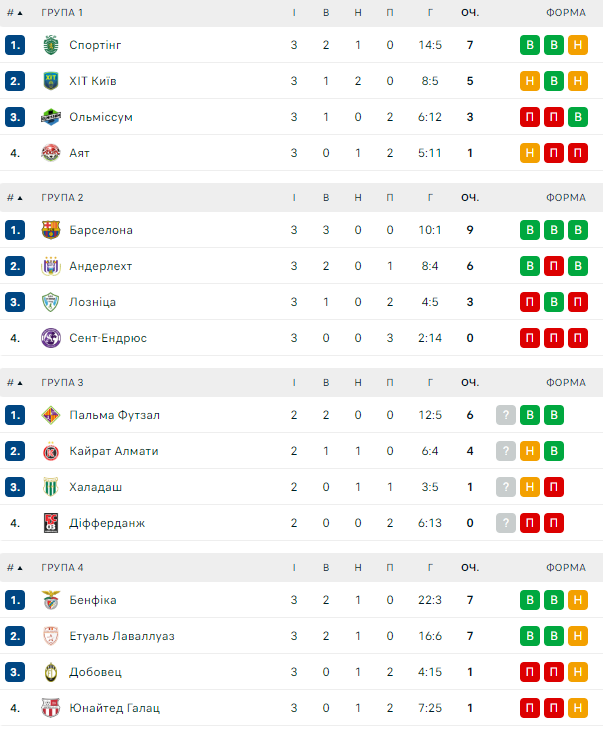
Task: Click Barcelona's most recent win badge
Action: click(x=578, y=230)
